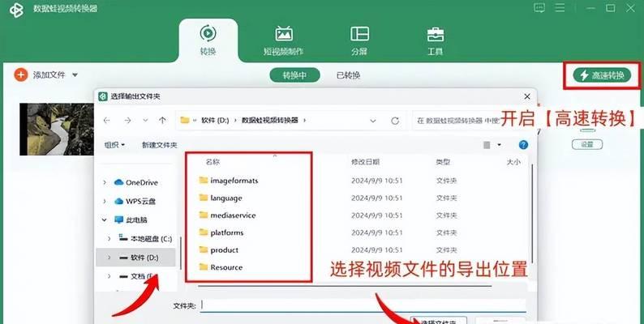
Task: Open recent locations chevron
Action: [145, 120]
